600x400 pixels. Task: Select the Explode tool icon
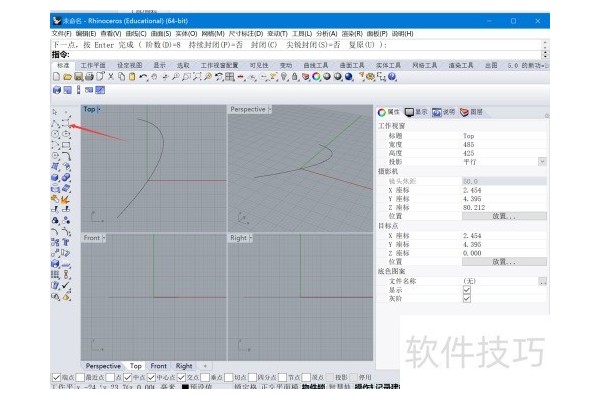pyautogui.click(x=66, y=199)
